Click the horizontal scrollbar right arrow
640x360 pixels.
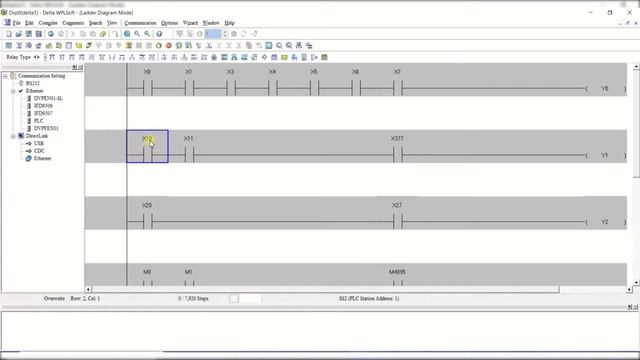tap(629, 289)
